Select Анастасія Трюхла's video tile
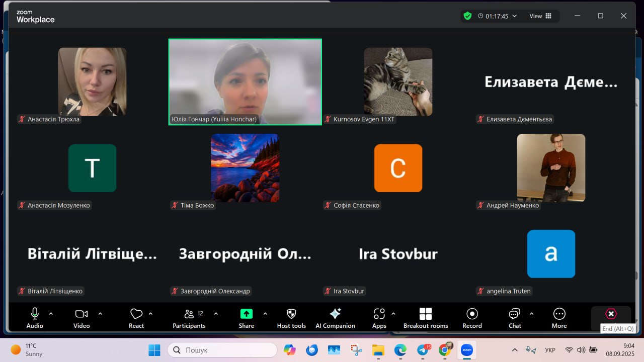Screen dimensions: 644x362 92,81
